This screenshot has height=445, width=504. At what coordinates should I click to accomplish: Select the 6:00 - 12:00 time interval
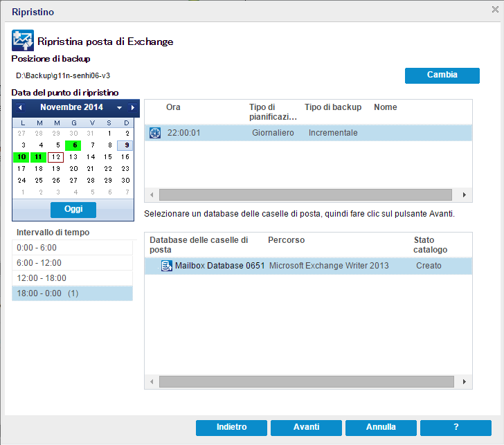[72, 263]
